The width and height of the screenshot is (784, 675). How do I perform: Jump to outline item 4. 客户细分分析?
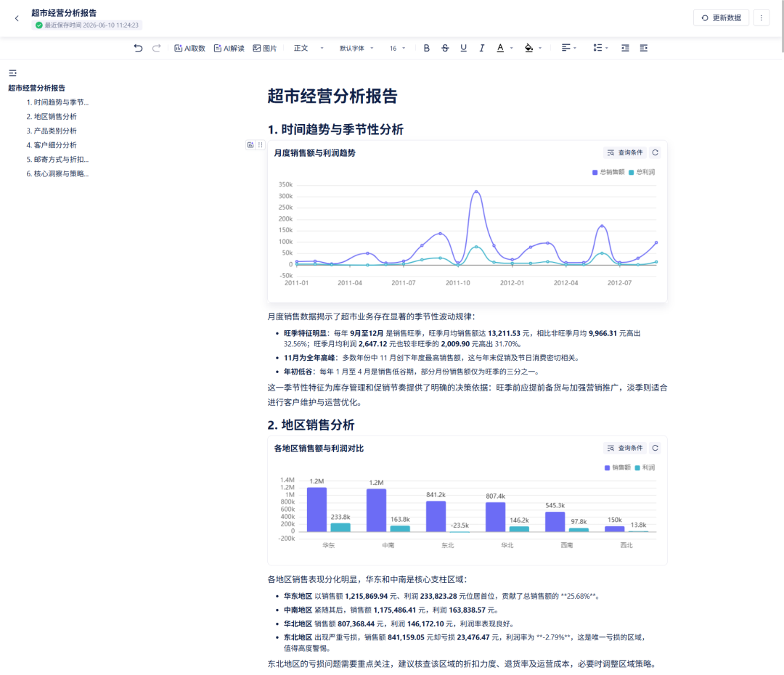click(52, 145)
